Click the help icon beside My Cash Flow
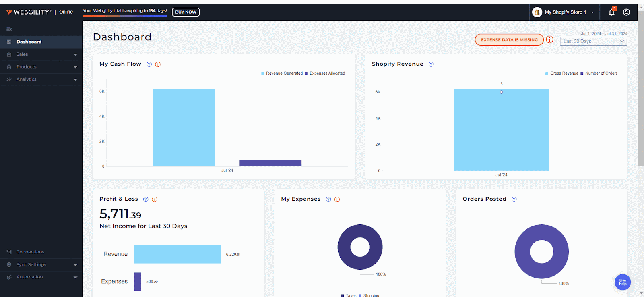 149,64
